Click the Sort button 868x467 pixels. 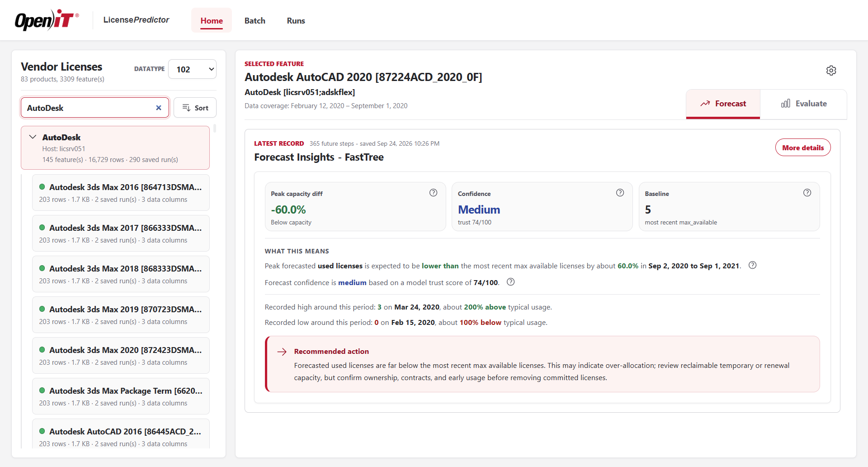[195, 108]
